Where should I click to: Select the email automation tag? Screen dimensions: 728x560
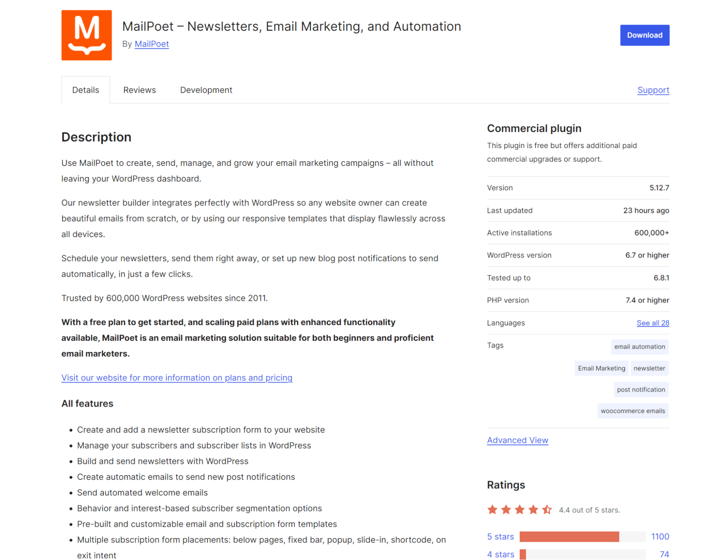pos(640,346)
